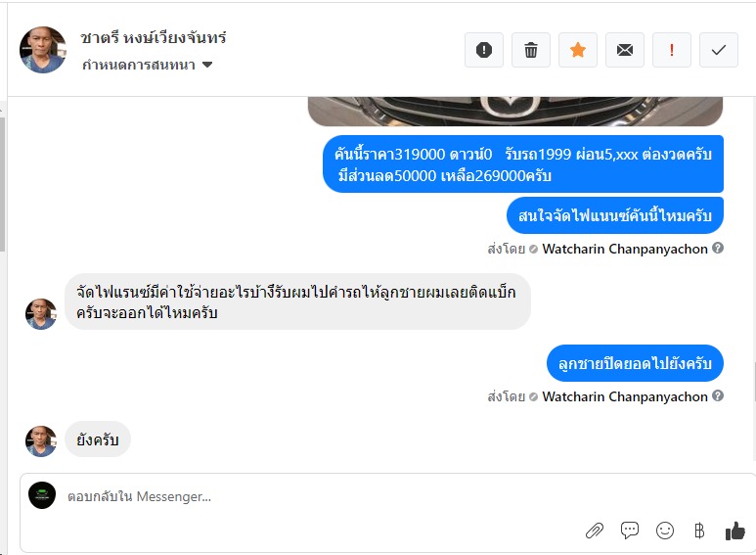
Task: Open saved replies speech bubble icon
Action: tap(630, 531)
